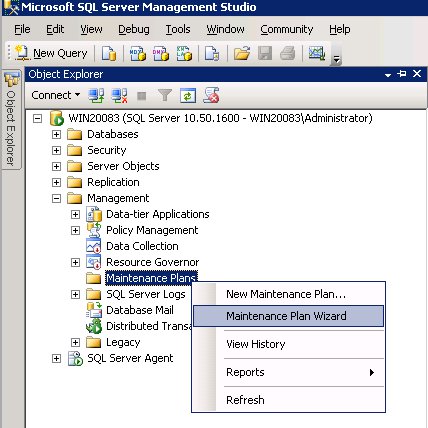Click the vertical Object Explorer side tab
This screenshot has width=428, height=428.
coord(12,119)
